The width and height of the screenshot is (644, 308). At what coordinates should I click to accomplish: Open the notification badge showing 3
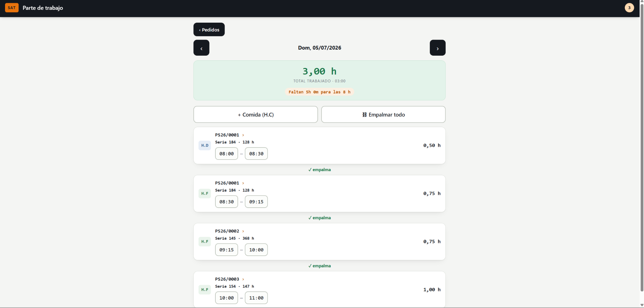tap(629, 8)
